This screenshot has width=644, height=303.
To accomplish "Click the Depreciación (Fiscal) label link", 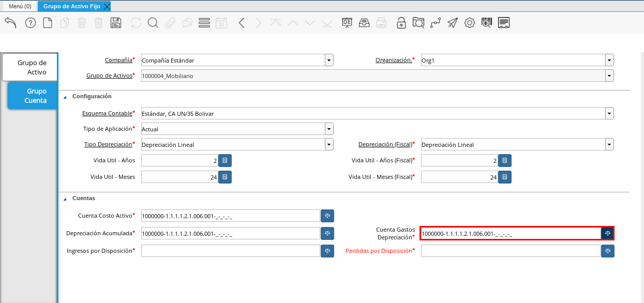I will [385, 144].
